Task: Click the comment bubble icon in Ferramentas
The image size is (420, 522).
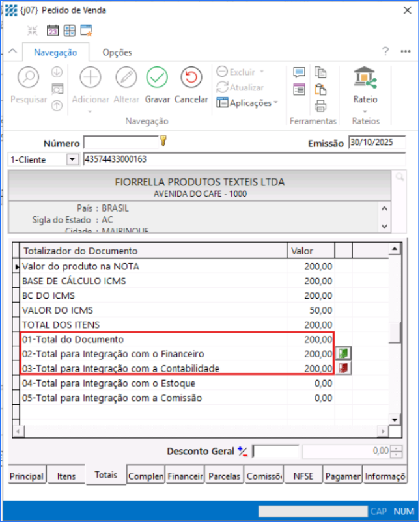Action: [x=300, y=72]
